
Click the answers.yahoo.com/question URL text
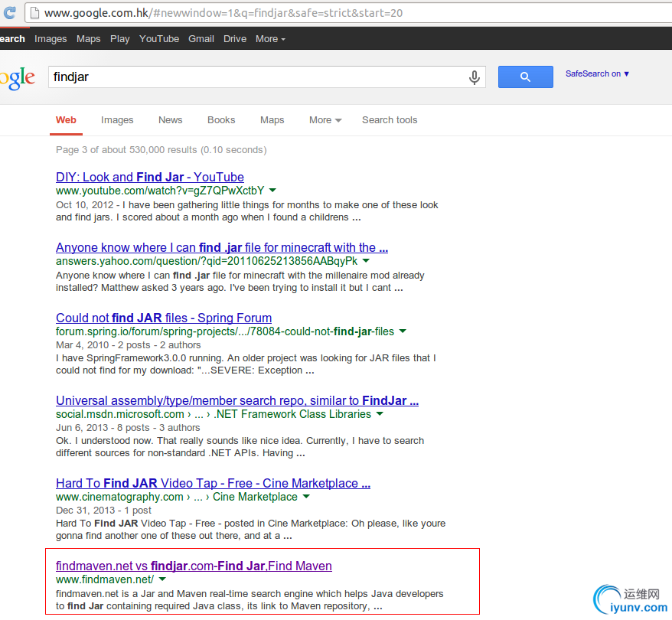click(207, 260)
